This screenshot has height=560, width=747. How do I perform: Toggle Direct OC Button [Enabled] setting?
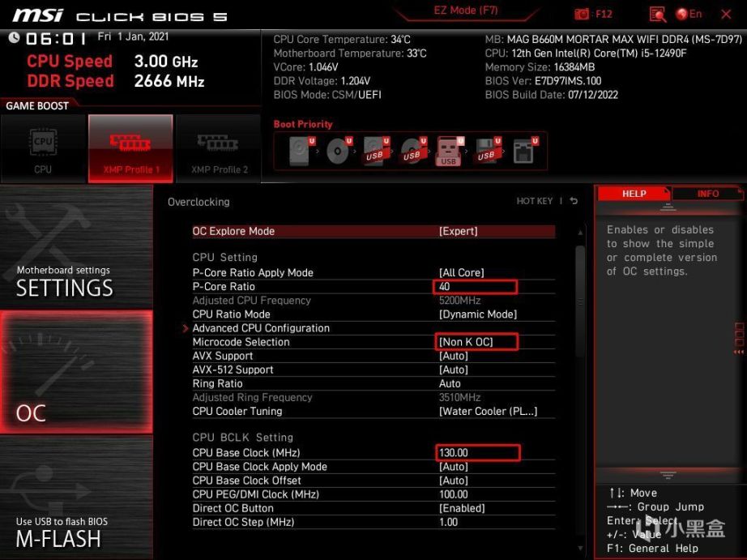[462, 507]
